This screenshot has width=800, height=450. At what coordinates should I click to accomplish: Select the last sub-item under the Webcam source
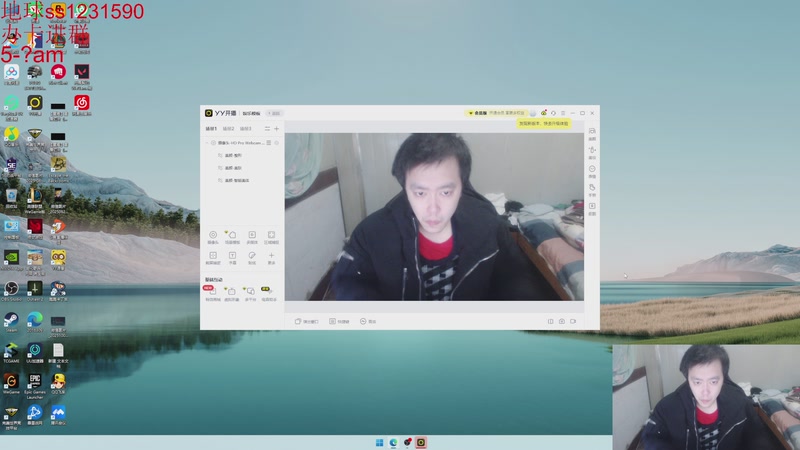(x=234, y=181)
